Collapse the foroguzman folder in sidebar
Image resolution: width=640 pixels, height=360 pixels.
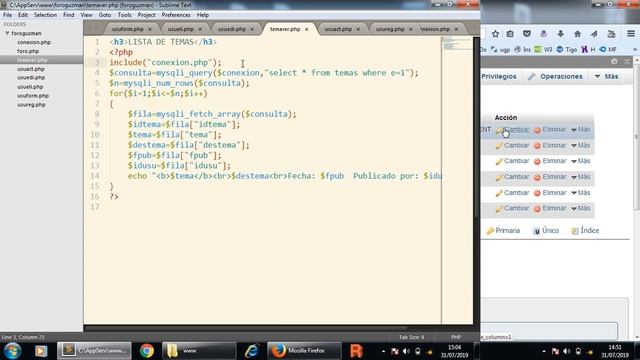pyautogui.click(x=7, y=33)
